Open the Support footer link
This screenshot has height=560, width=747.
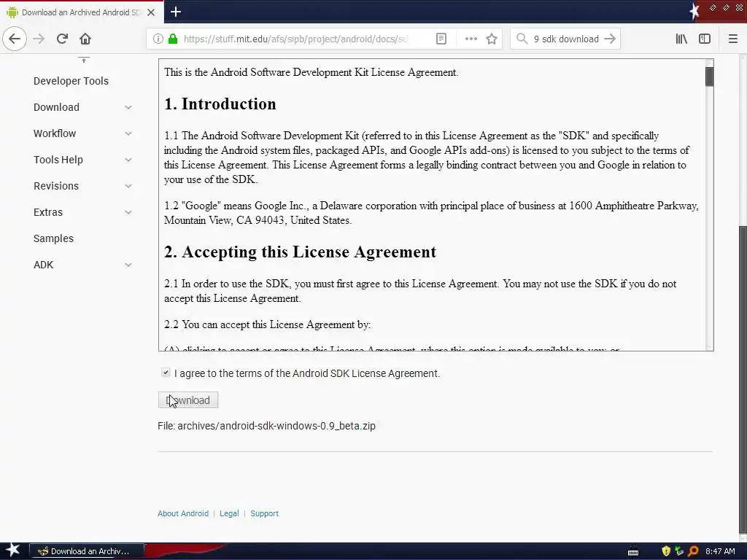coord(264,513)
